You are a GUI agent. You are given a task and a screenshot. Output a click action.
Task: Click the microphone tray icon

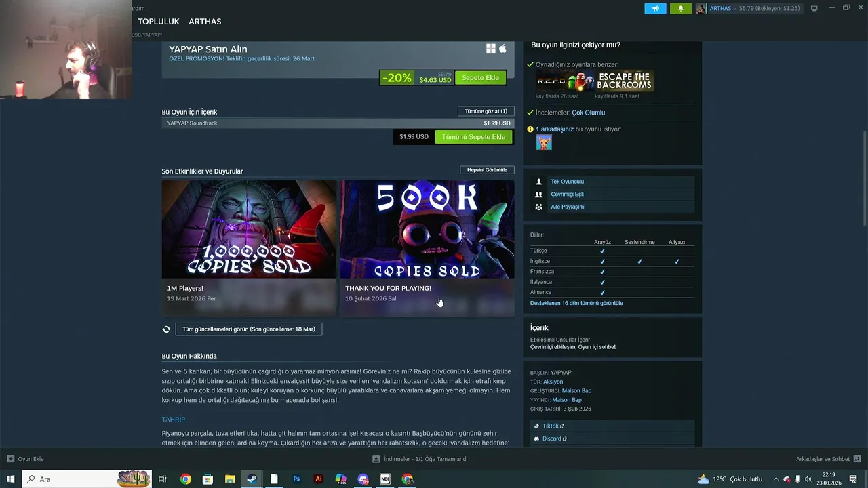click(797, 479)
